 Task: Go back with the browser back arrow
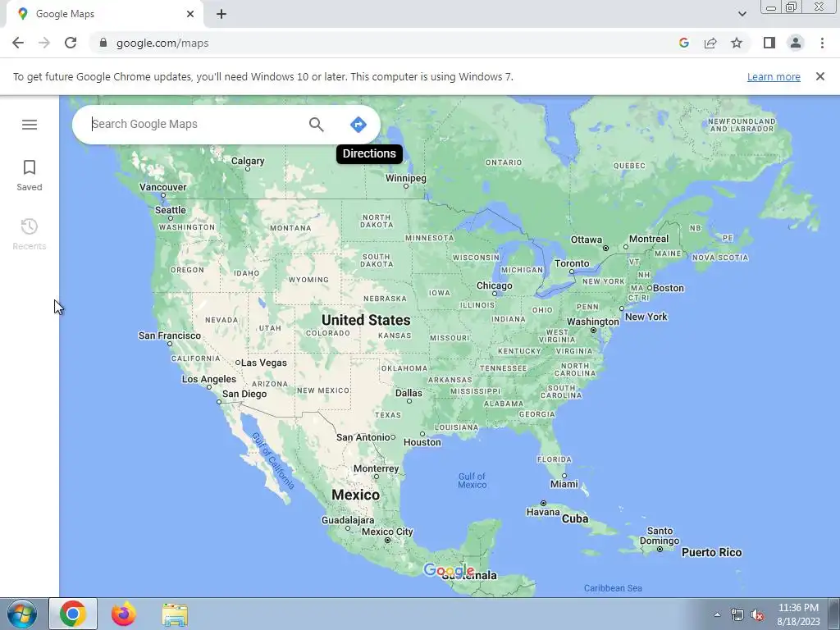pos(18,43)
